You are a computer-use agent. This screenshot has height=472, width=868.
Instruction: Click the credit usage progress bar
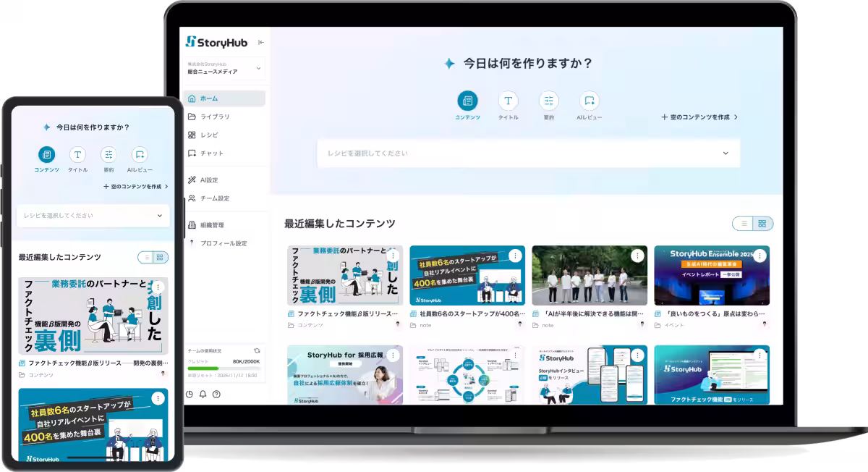click(224, 368)
